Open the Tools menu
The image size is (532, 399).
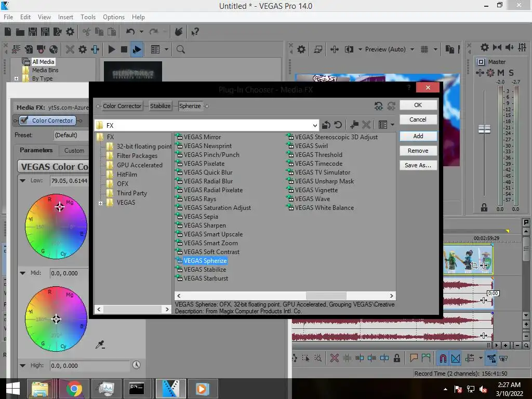click(x=88, y=17)
